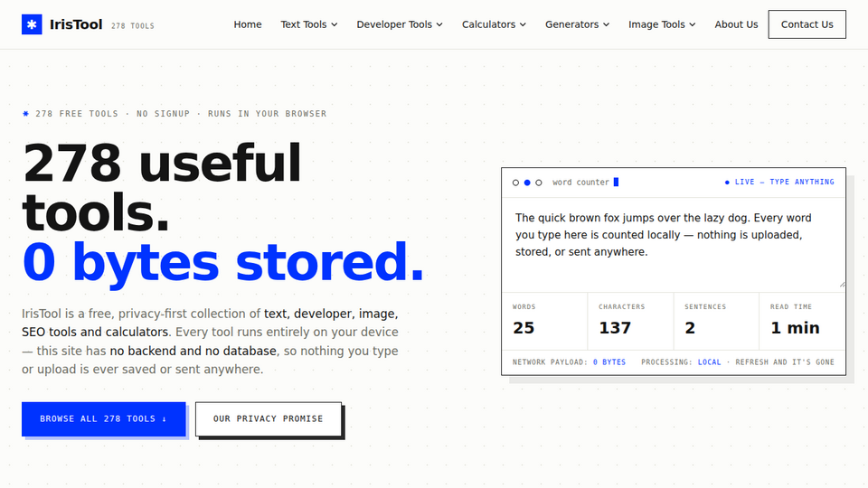
Task: Click the characters count value 137
Action: [615, 327]
